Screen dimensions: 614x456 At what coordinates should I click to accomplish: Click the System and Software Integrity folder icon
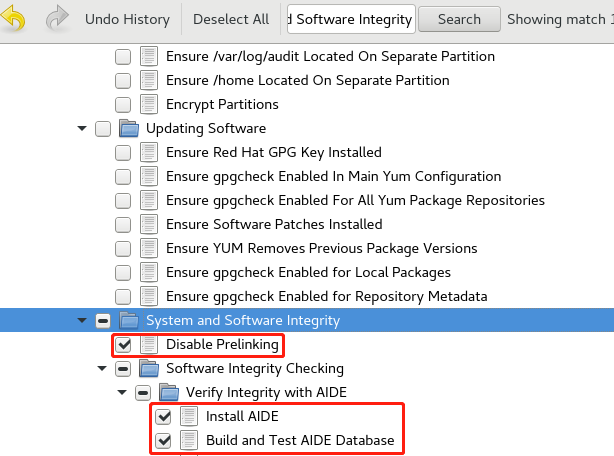129,321
